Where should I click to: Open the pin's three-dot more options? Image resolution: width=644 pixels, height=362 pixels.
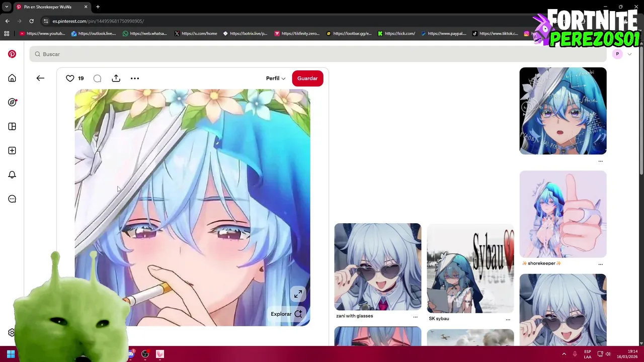[x=135, y=78]
